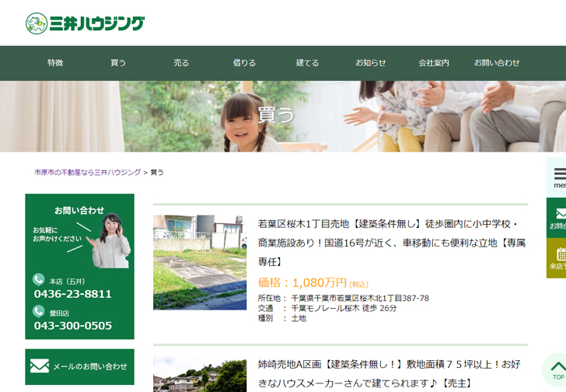
Task: Select 買う in the navigation bar
Action: point(118,63)
